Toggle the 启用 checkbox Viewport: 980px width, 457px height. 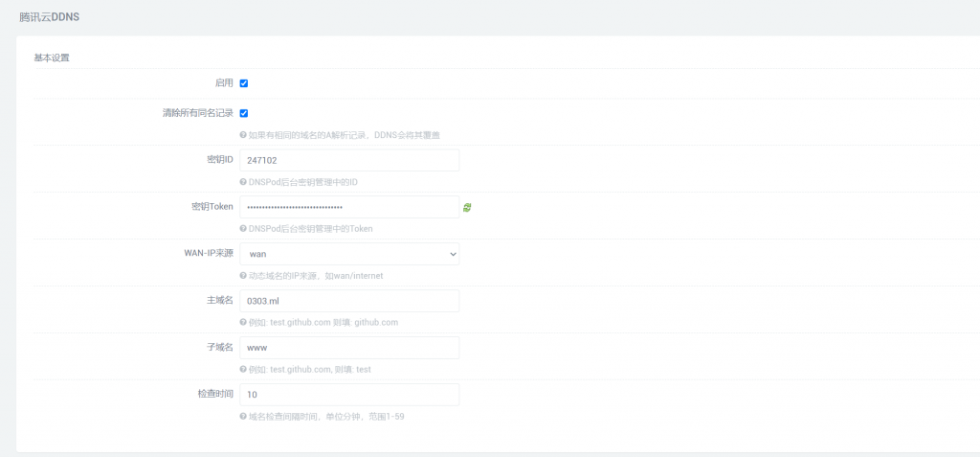tap(244, 83)
